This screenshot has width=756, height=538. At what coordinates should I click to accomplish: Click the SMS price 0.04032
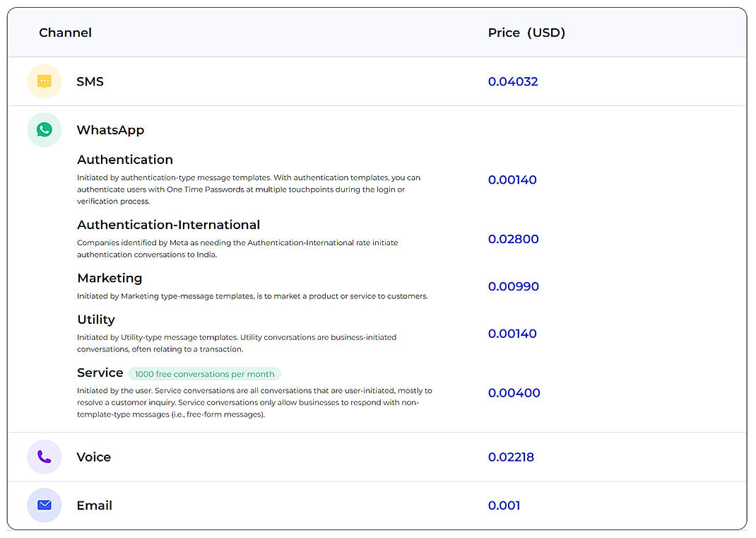coord(513,81)
